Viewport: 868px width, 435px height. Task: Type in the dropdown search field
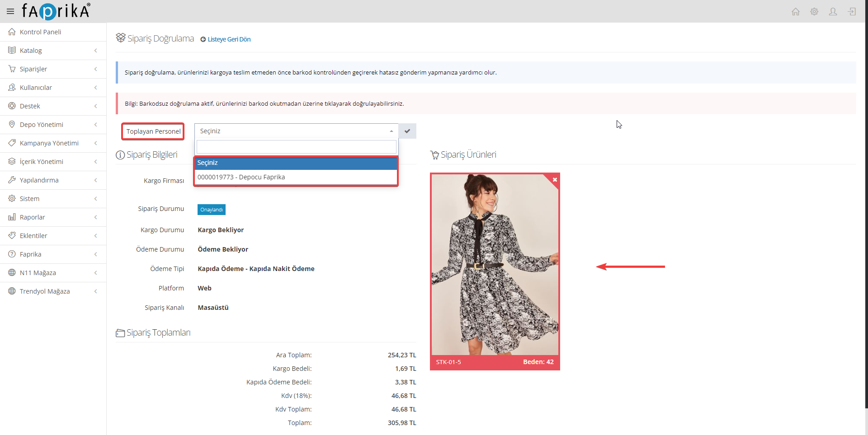coord(296,147)
